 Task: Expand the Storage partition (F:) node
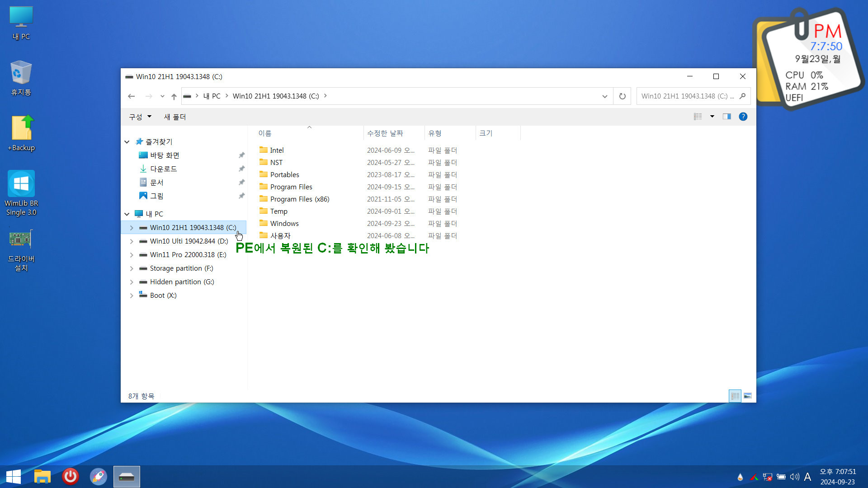(132, 268)
